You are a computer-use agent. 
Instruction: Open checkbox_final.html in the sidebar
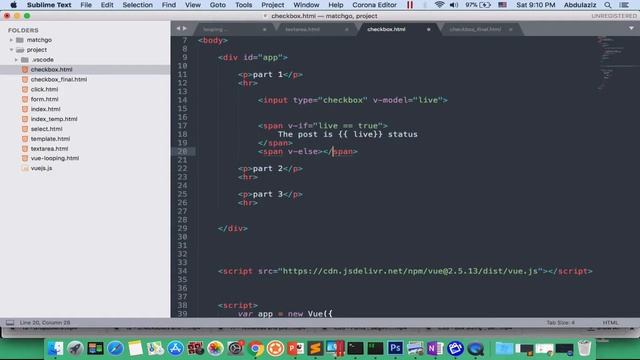click(59, 80)
